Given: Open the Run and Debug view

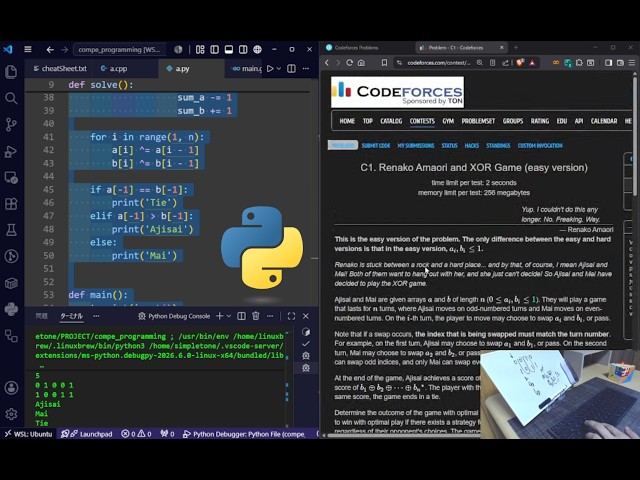Looking at the screenshot, I should click(x=11, y=151).
